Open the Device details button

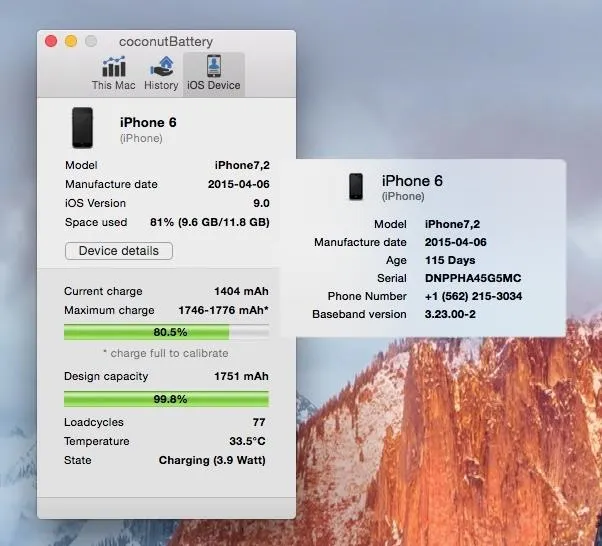(119, 251)
